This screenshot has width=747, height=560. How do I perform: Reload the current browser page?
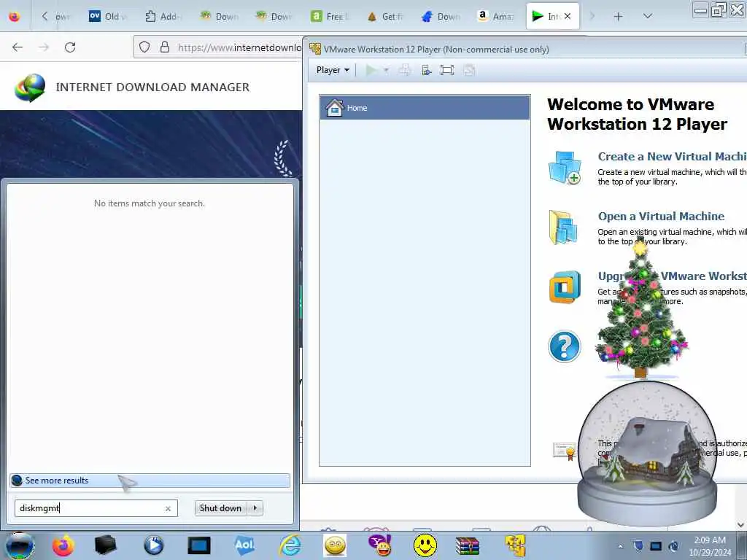pos(70,47)
